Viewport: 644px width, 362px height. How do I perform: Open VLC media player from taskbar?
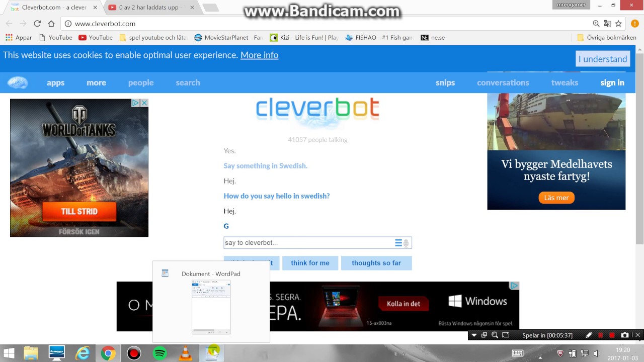tap(186, 353)
